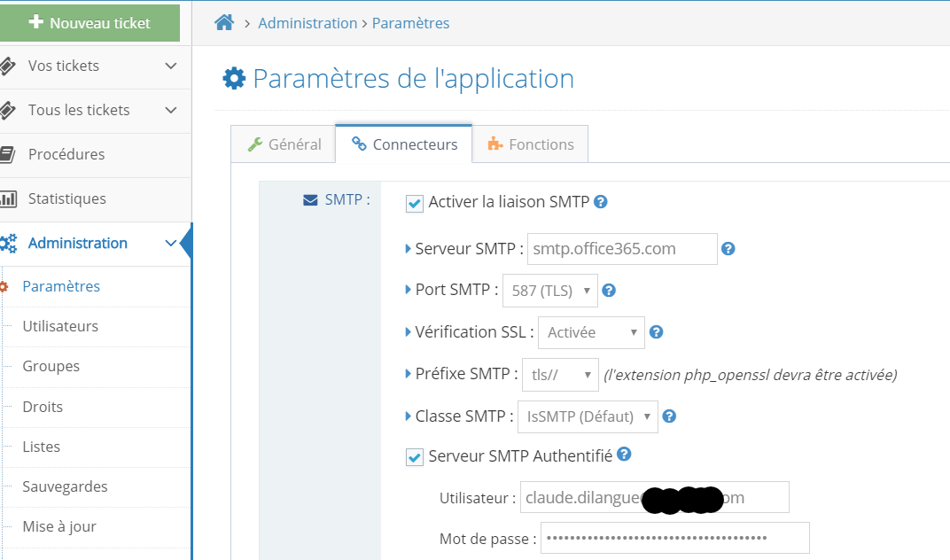The height and width of the screenshot is (560, 950).
Task: Click the Tous les tickets ticket icon
Action: pos(7,110)
